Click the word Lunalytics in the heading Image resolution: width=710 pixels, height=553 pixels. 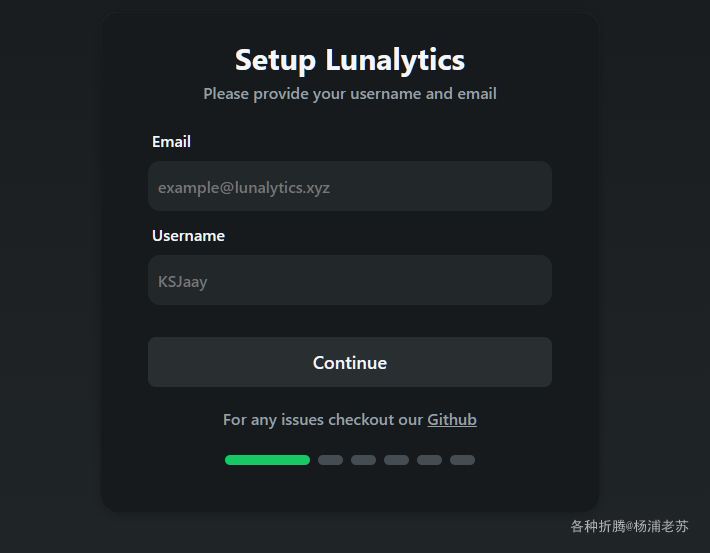[395, 60]
